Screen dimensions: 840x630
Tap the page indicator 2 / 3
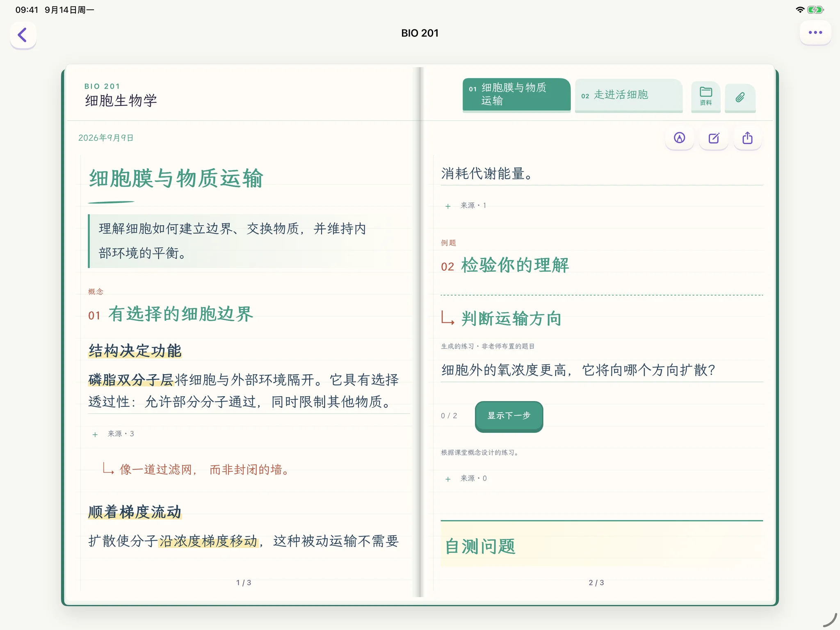pos(596,582)
